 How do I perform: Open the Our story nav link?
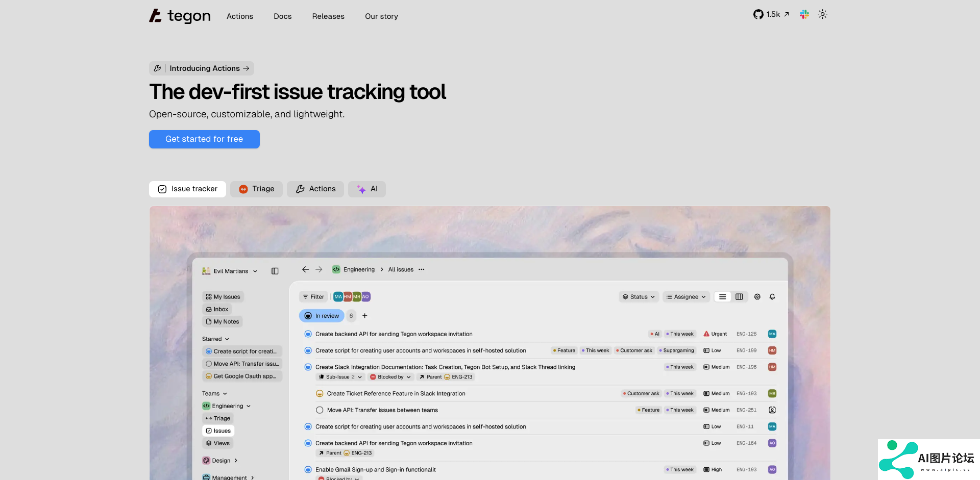(x=381, y=16)
